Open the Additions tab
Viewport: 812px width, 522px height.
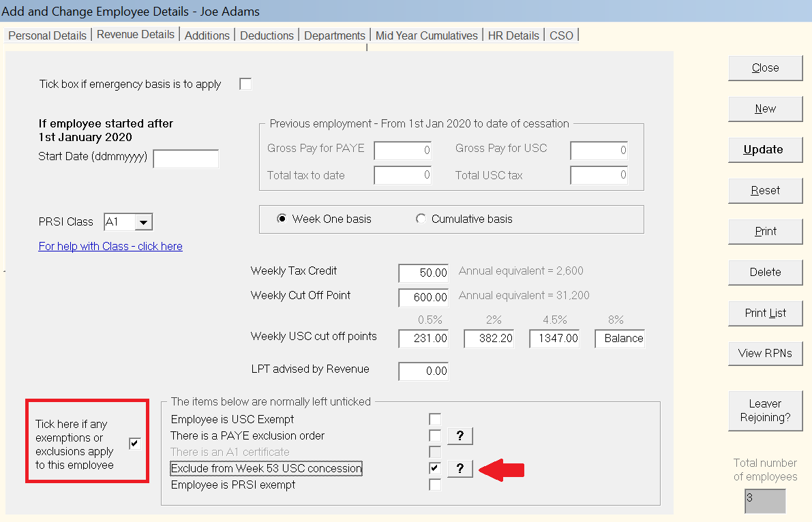click(x=207, y=35)
